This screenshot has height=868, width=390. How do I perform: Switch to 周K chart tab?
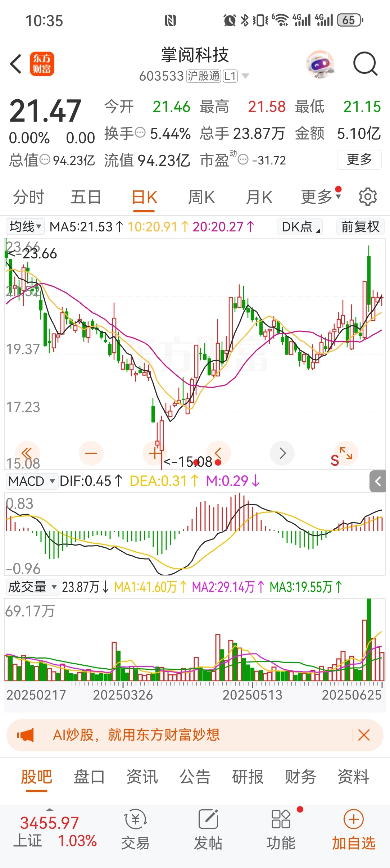201,197
